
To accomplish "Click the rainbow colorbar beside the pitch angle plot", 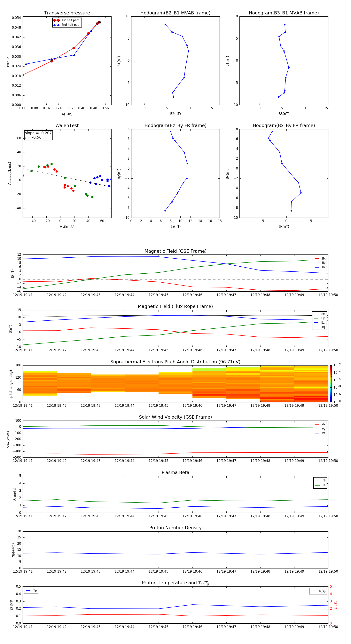I will pyautogui.click(x=331, y=383).
